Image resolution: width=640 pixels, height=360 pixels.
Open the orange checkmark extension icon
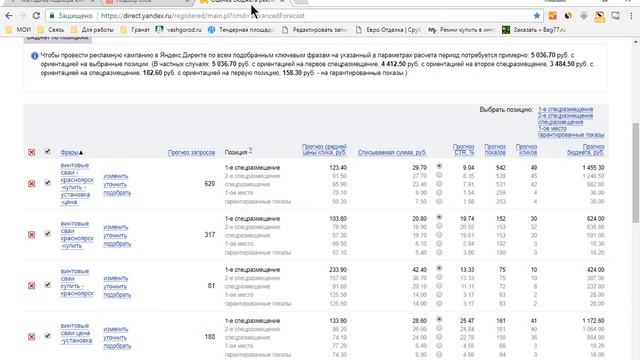pyautogui.click(x=553, y=16)
